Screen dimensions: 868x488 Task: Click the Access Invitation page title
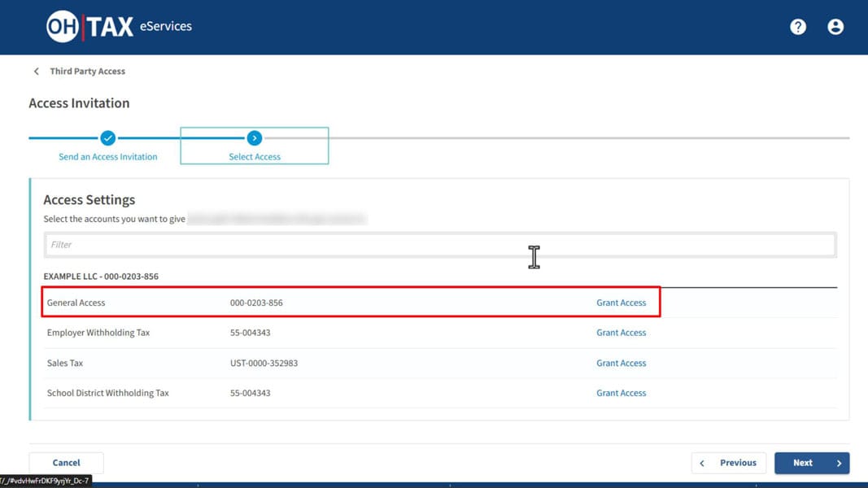(79, 103)
